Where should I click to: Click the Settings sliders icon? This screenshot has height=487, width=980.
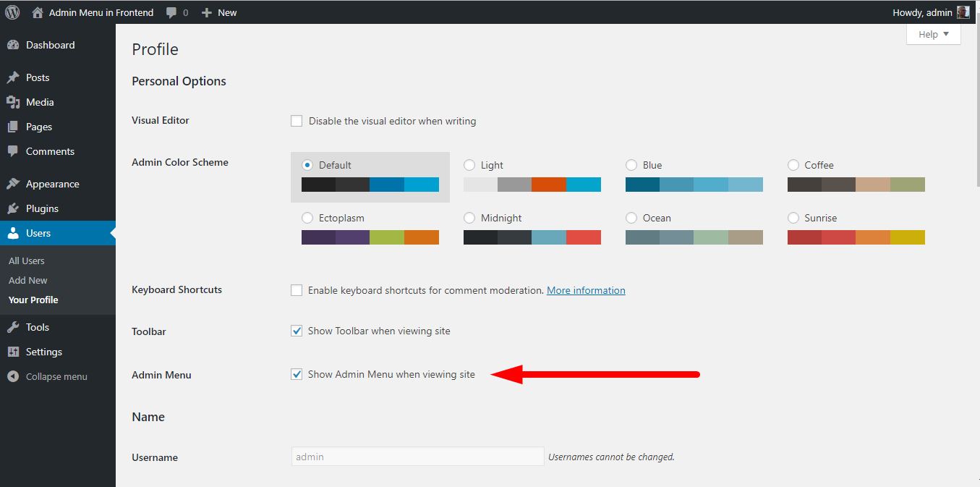[x=13, y=352]
